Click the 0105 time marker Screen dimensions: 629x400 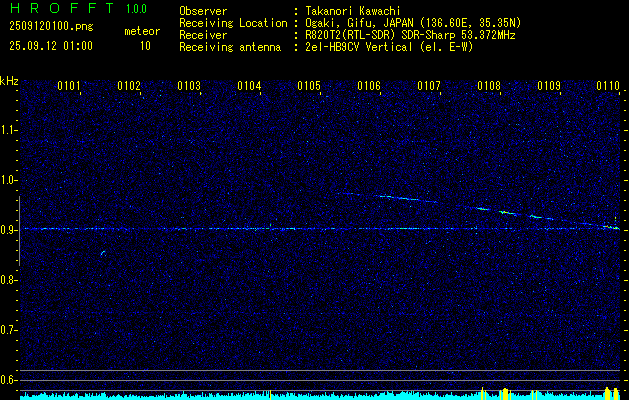point(309,86)
